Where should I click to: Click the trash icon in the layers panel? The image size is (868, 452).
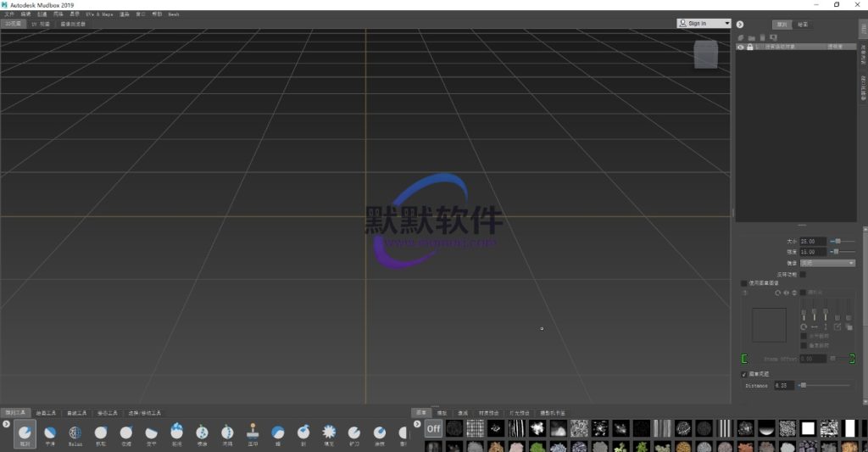(762, 37)
